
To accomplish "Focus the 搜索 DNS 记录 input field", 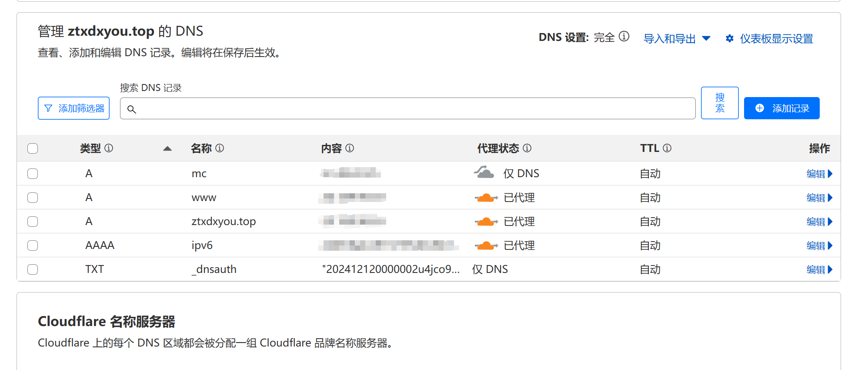I will (407, 108).
